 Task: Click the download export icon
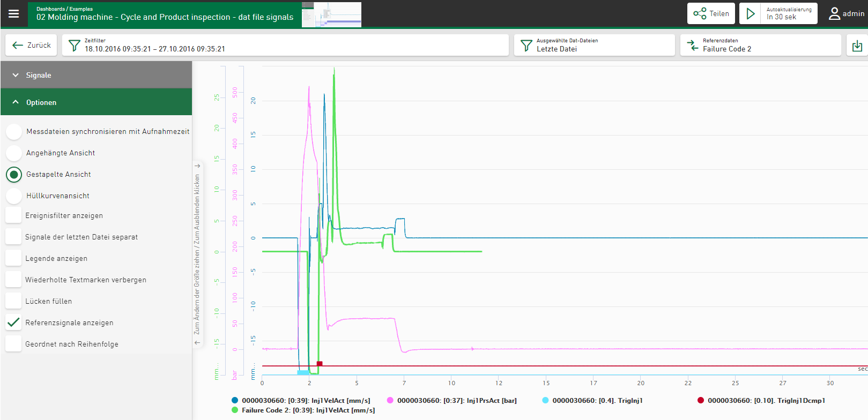857,46
